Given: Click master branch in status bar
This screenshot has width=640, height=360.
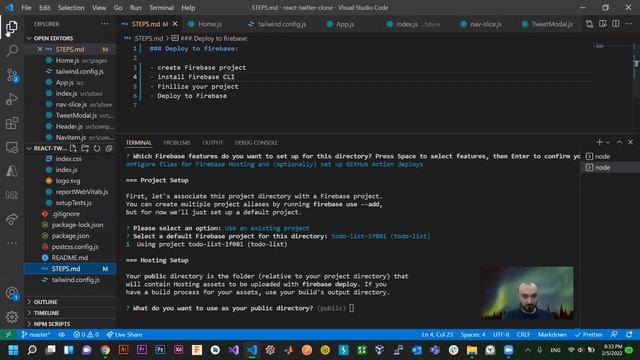Looking at the screenshot, I should pyautogui.click(x=36, y=335).
